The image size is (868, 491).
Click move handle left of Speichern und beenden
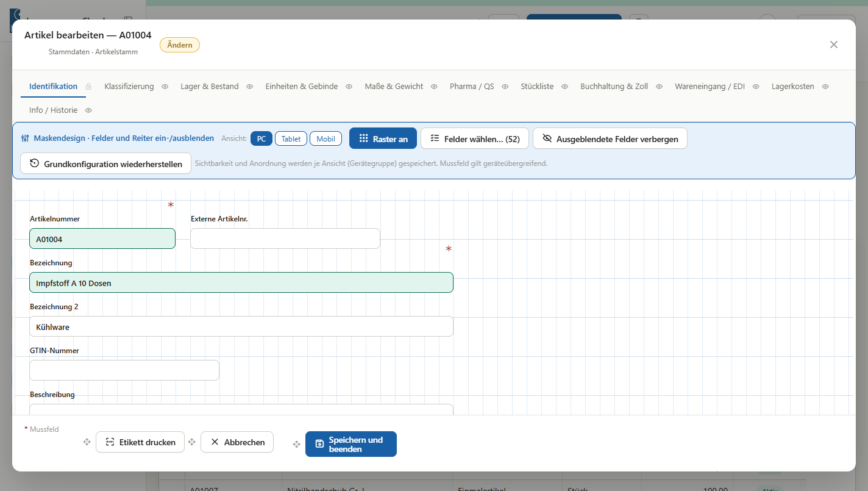pyautogui.click(x=297, y=444)
